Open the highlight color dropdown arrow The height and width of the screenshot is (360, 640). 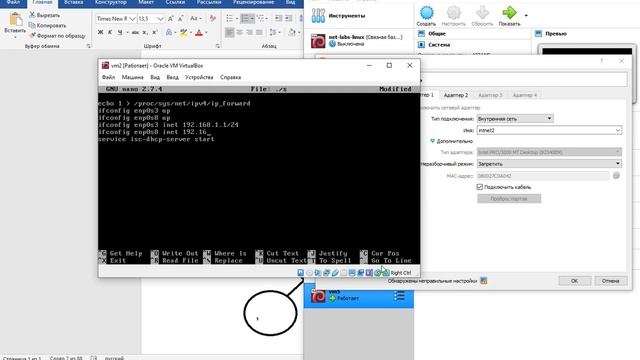(x=191, y=32)
